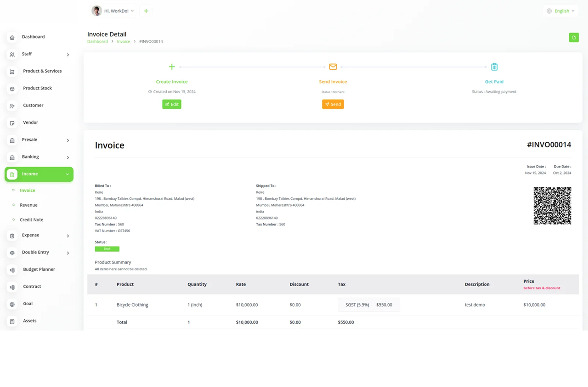Screen dimensions: 588x387
Task: Click the Vendor note icon
Action: pos(12,123)
